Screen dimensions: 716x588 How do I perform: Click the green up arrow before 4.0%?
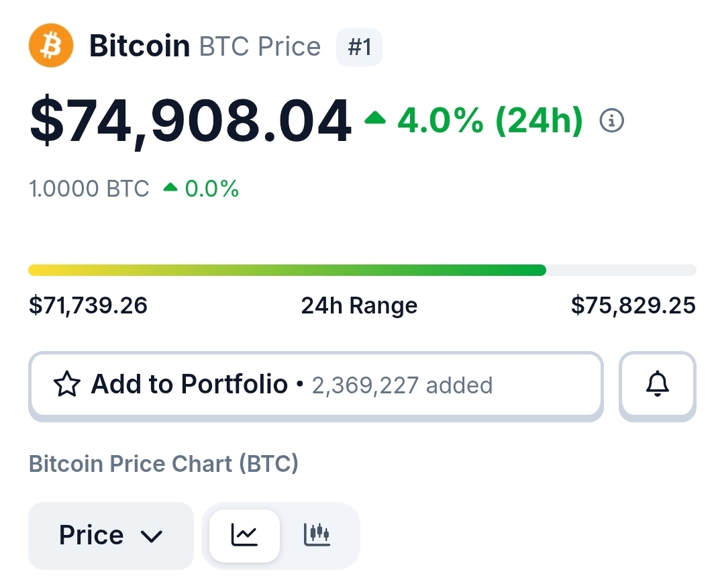click(375, 119)
